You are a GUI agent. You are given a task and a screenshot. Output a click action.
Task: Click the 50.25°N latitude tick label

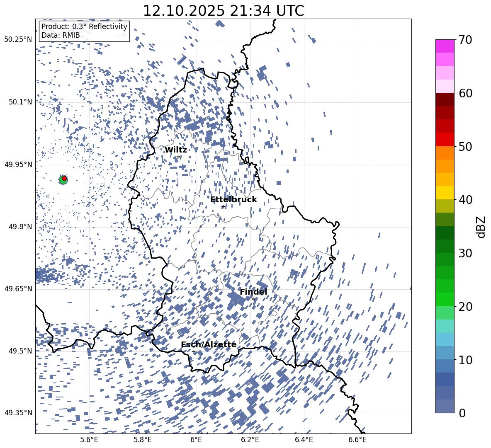coord(18,39)
